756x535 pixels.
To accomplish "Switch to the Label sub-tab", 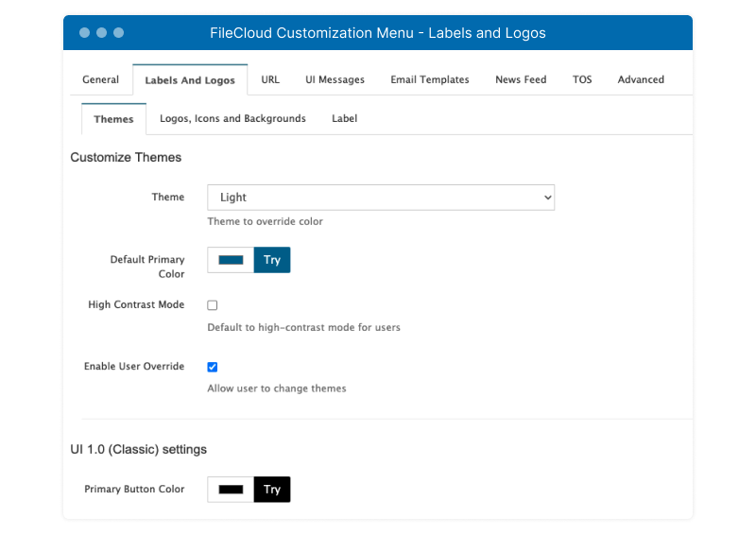I will [x=344, y=119].
